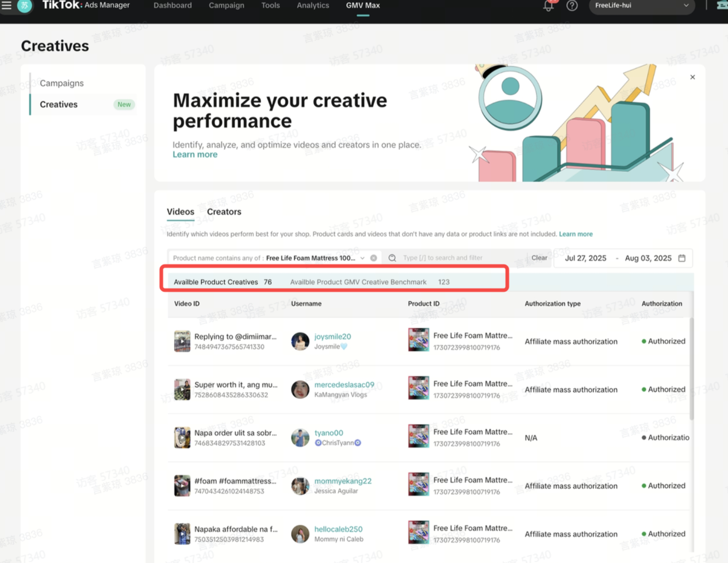
Task: Click the Authorization type column header
Action: pyautogui.click(x=552, y=304)
